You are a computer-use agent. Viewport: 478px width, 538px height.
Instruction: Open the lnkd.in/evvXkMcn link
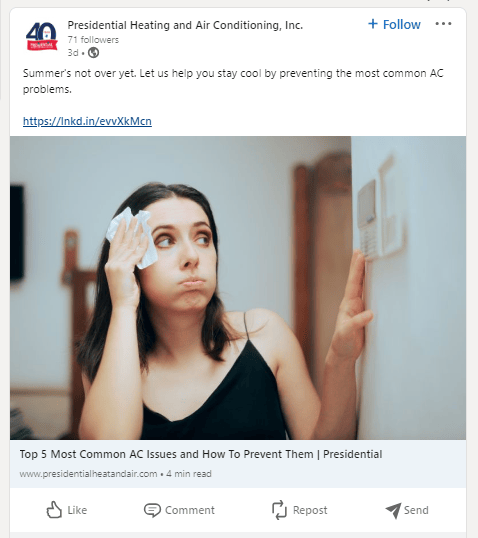click(x=87, y=121)
